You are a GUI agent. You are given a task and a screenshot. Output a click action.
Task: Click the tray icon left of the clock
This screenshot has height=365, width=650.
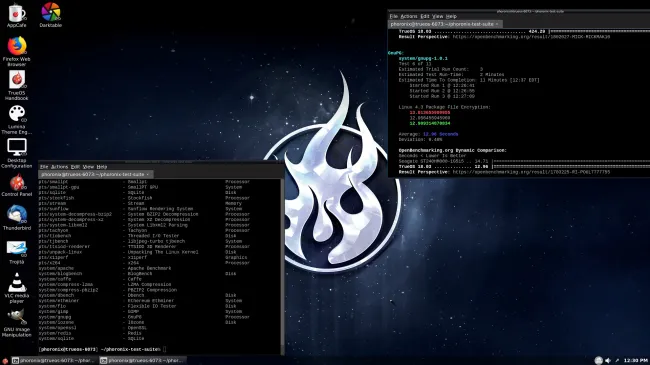coord(617,360)
